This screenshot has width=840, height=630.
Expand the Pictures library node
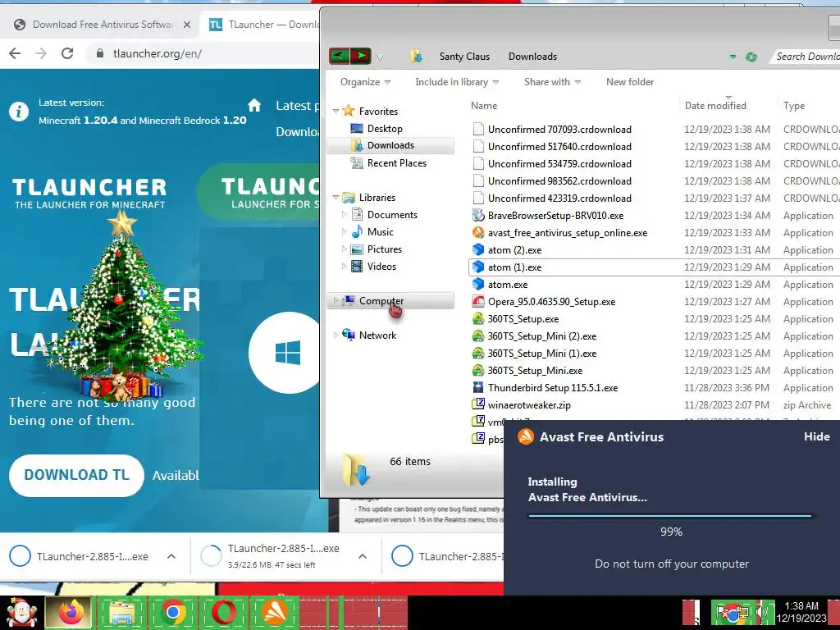[x=345, y=249]
